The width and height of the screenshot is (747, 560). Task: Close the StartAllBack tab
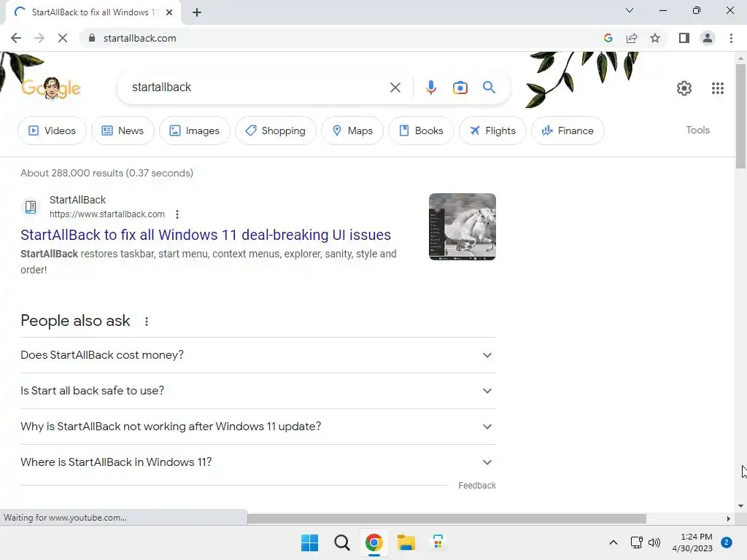click(169, 12)
